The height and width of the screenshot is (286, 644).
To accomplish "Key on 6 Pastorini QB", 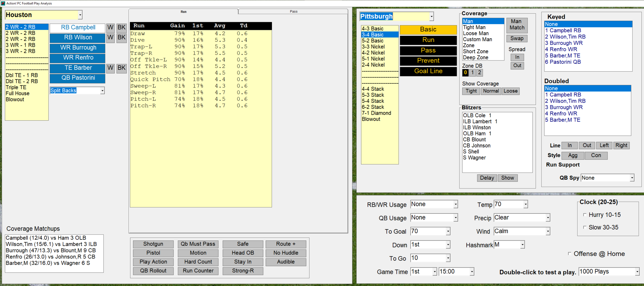I will pyautogui.click(x=588, y=62).
